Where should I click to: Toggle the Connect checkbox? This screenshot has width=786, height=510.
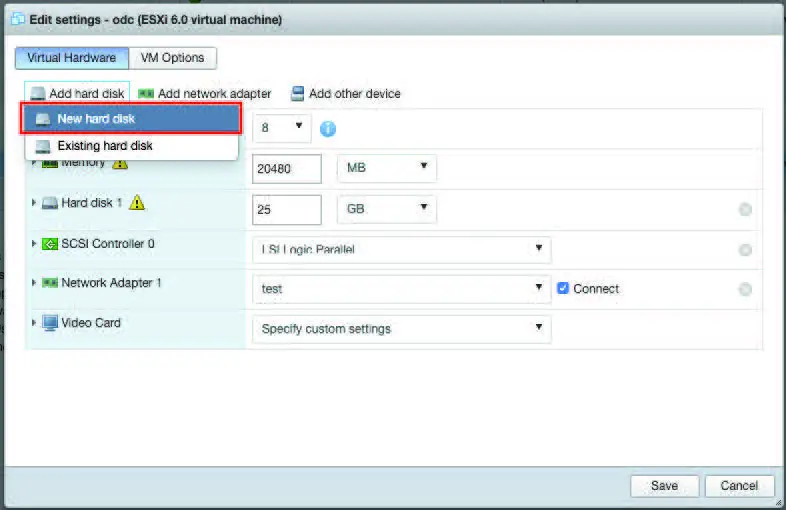(563, 288)
